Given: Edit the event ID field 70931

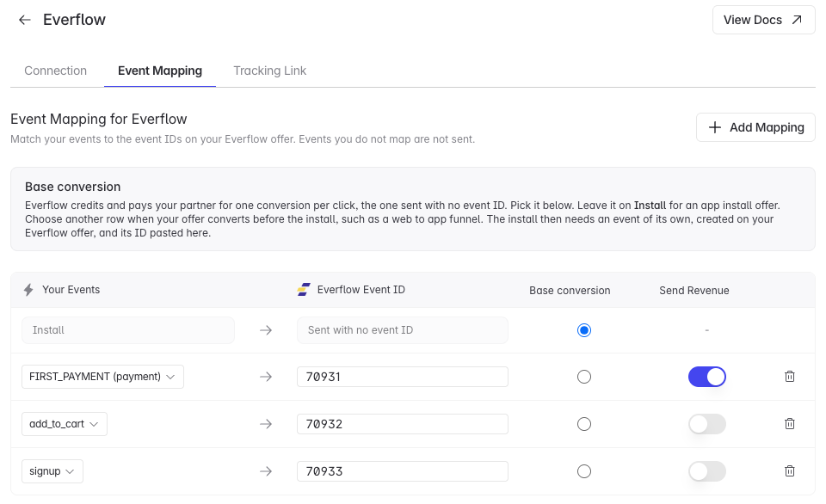Looking at the screenshot, I should 403,377.
